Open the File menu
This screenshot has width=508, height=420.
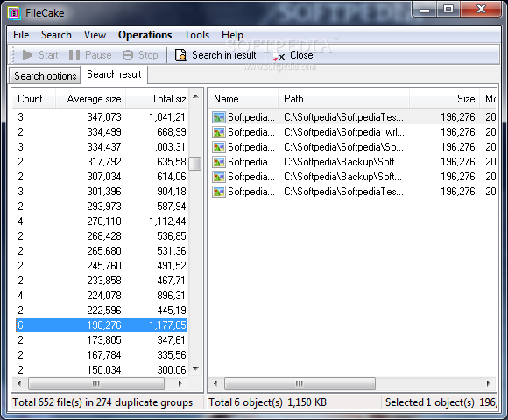[21, 35]
